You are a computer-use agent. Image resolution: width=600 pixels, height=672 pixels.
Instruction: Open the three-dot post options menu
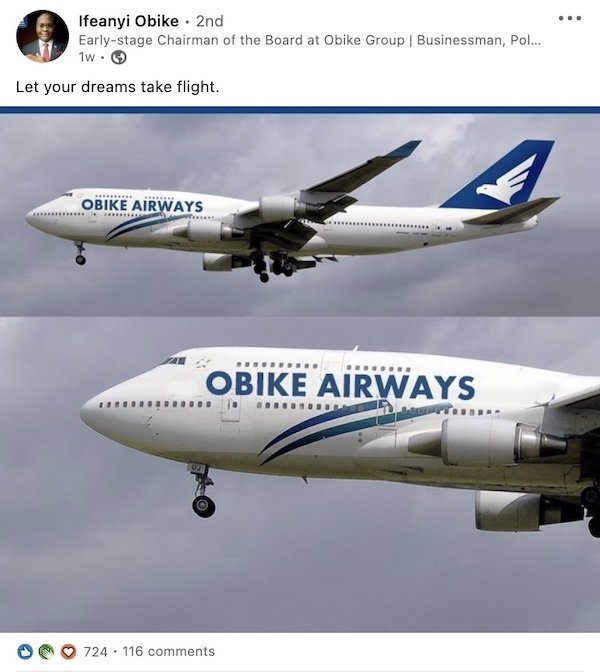(570, 18)
